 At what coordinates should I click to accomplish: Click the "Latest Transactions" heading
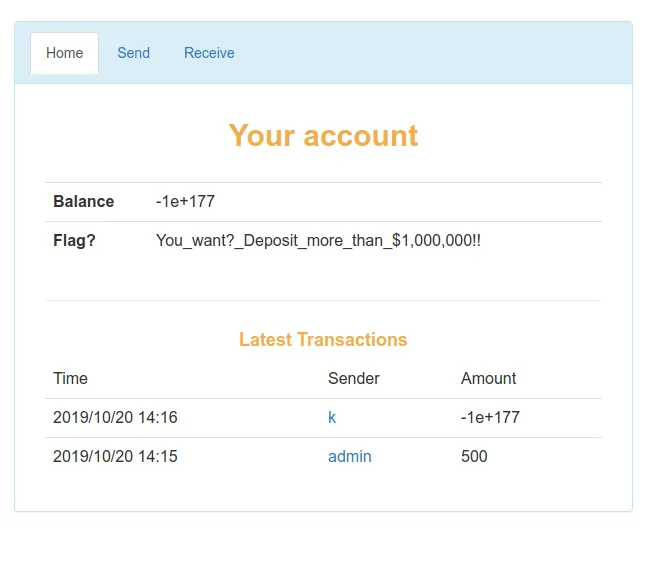coord(323,340)
